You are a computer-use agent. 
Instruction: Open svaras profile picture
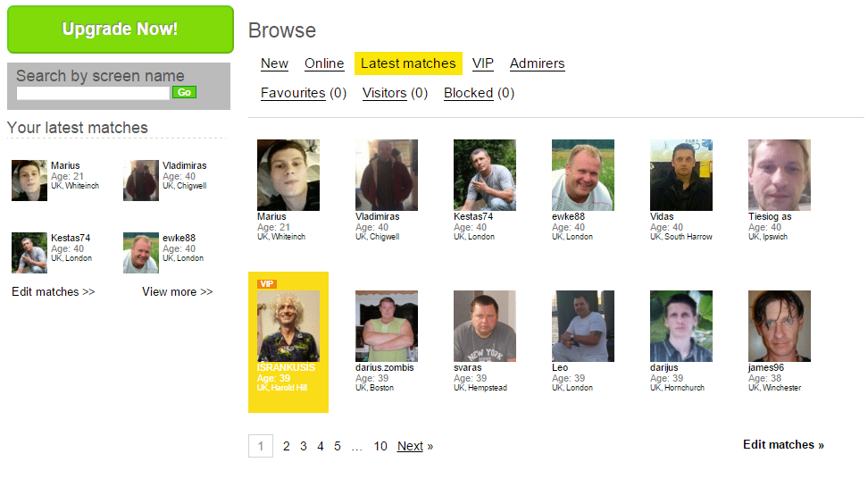484,326
